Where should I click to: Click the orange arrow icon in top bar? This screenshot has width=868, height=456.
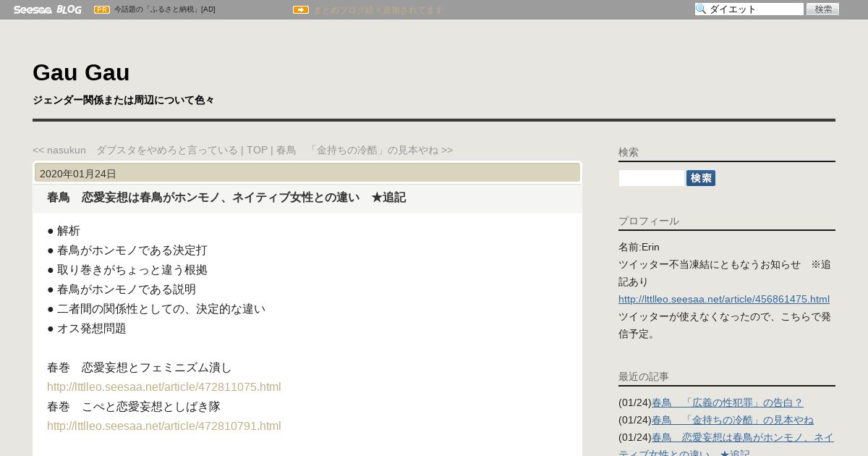click(x=301, y=9)
